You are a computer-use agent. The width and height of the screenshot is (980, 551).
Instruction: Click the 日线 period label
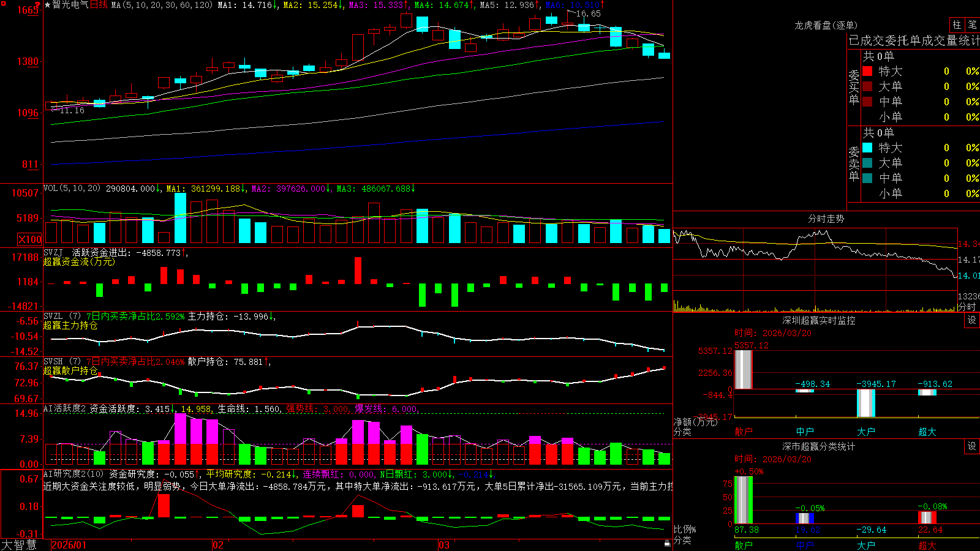click(99, 5)
